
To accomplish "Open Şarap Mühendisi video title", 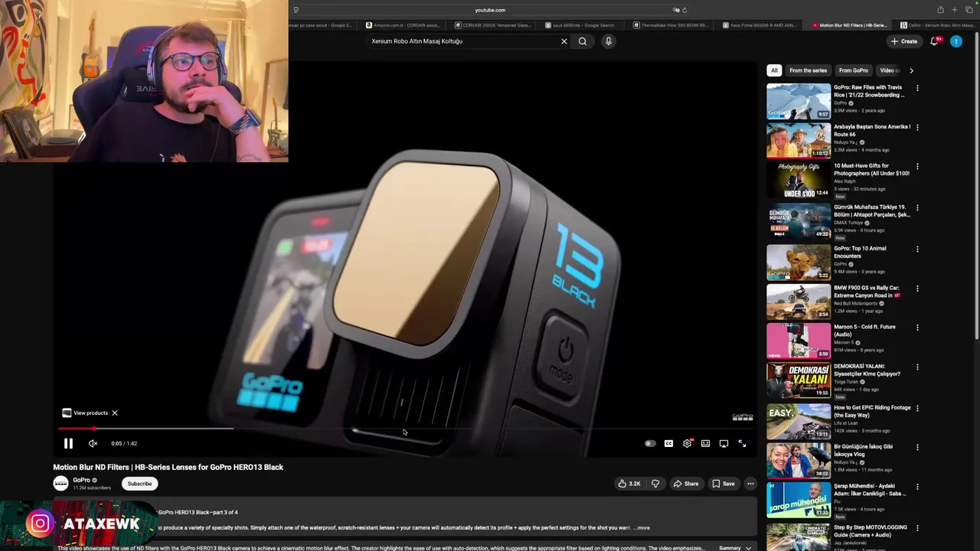I will point(870,490).
